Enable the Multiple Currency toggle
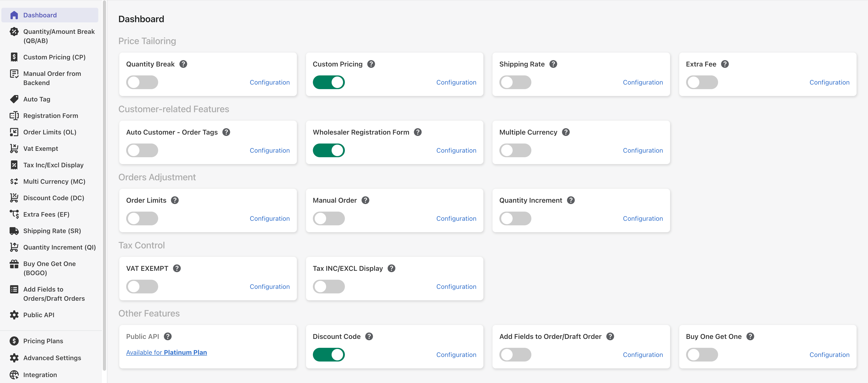This screenshot has width=868, height=383. click(515, 150)
